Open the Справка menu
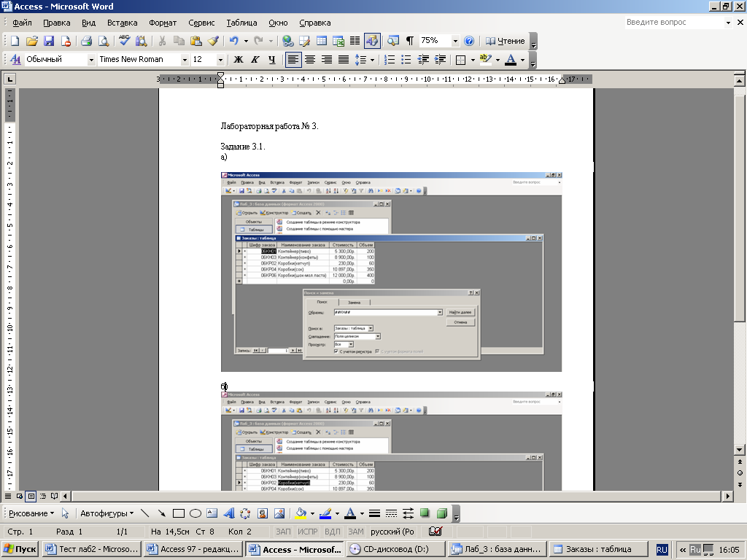Viewport: 747px width, 560px height. tap(314, 23)
